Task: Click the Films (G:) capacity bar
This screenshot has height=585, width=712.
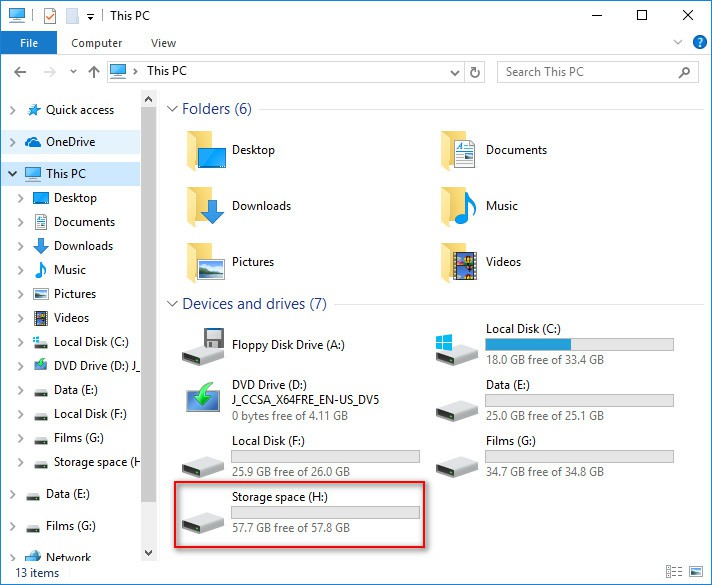Action: 579,456
